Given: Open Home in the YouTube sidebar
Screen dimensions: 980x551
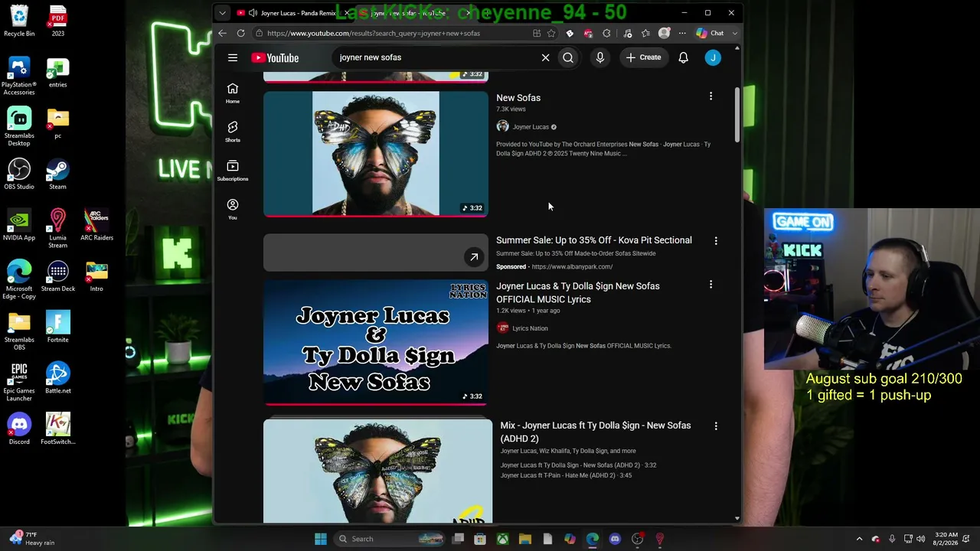Looking at the screenshot, I should [x=233, y=93].
